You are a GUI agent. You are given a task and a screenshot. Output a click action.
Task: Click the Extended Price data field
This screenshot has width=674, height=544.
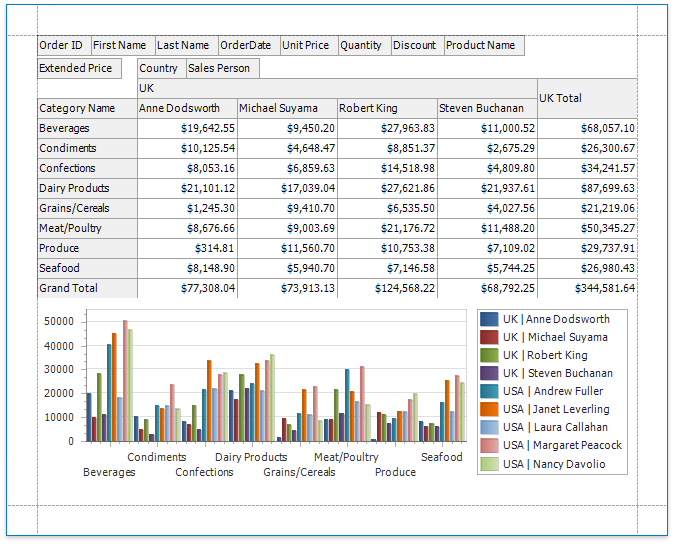[x=79, y=68]
